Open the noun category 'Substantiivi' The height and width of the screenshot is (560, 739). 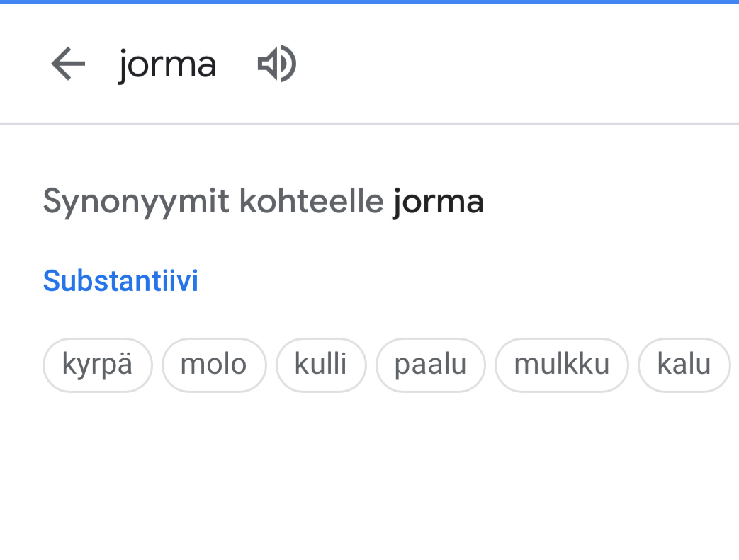click(x=120, y=280)
